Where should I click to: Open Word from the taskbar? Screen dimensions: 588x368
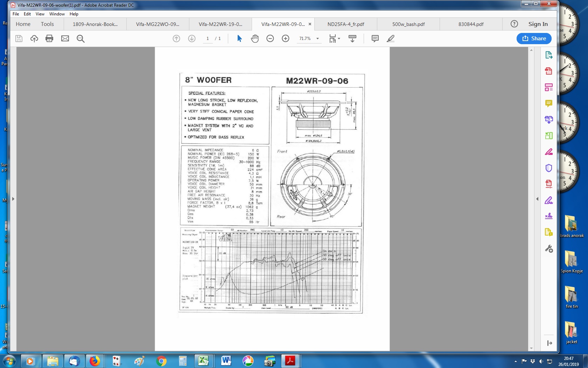click(226, 361)
